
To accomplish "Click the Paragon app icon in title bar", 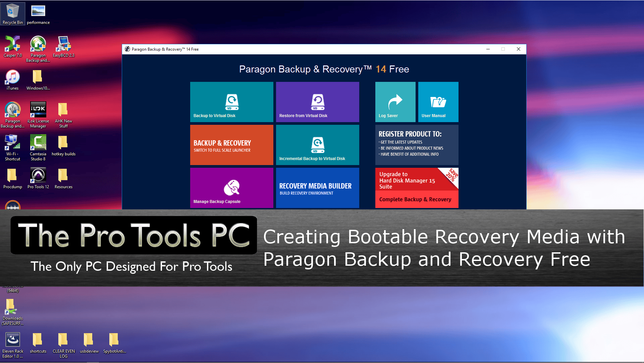I will [x=127, y=49].
